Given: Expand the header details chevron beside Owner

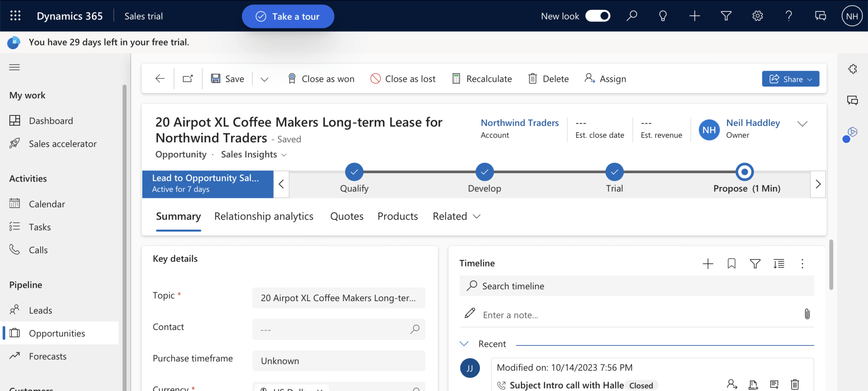Looking at the screenshot, I should 802,124.
